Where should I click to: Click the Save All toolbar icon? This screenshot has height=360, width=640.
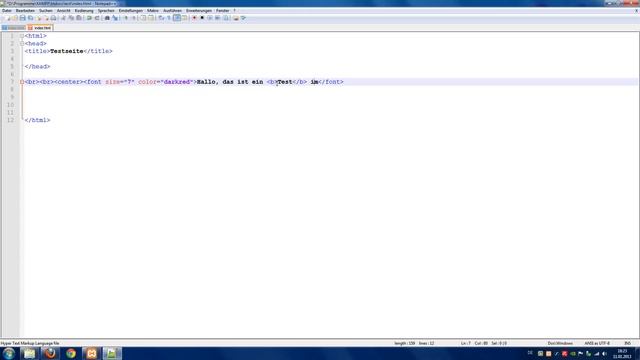coord(31,18)
